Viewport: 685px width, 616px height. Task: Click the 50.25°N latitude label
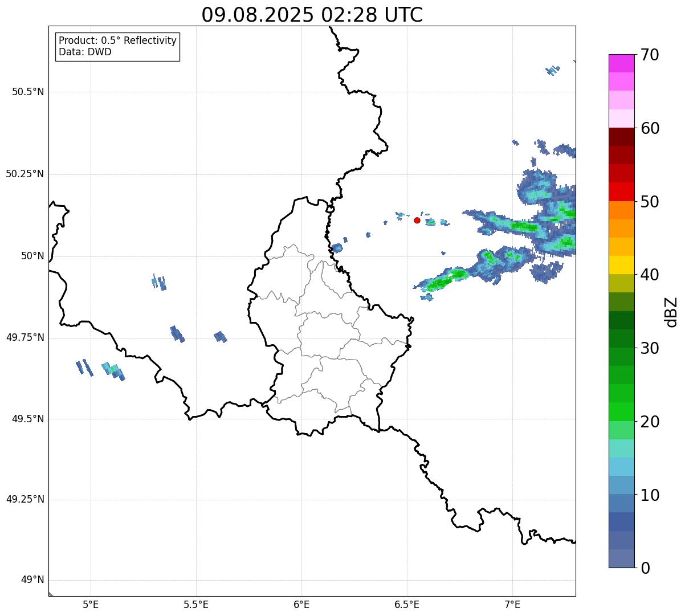pos(25,174)
